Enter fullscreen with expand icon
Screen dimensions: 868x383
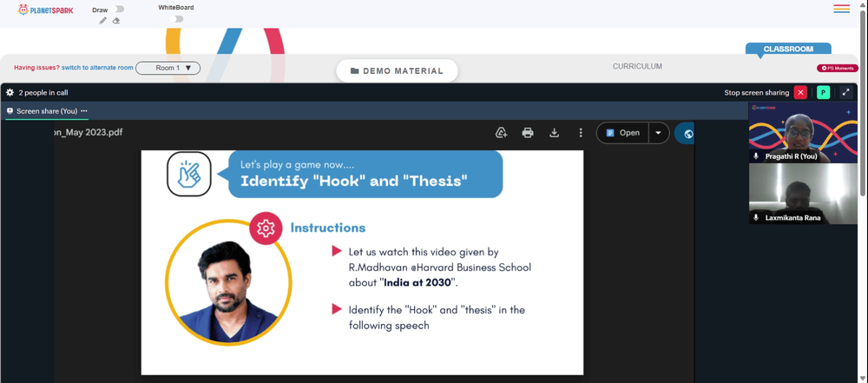845,93
